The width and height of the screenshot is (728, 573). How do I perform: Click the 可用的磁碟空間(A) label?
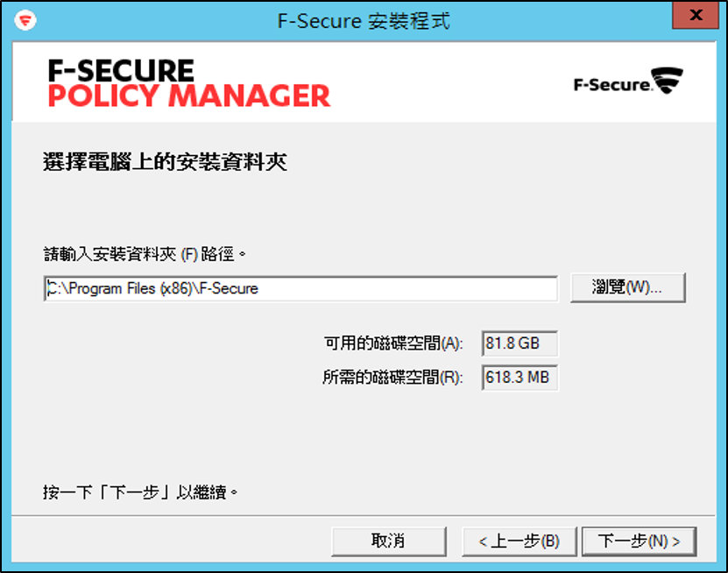tap(393, 343)
